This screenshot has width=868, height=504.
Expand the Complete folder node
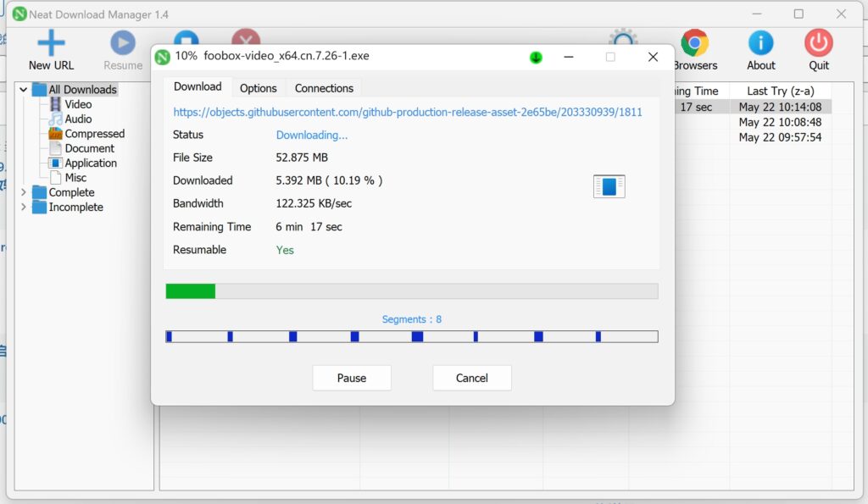point(23,192)
